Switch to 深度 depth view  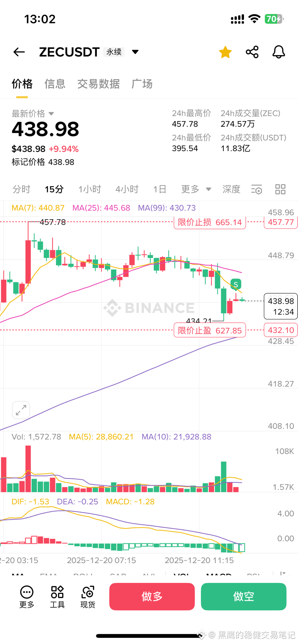[x=231, y=189]
